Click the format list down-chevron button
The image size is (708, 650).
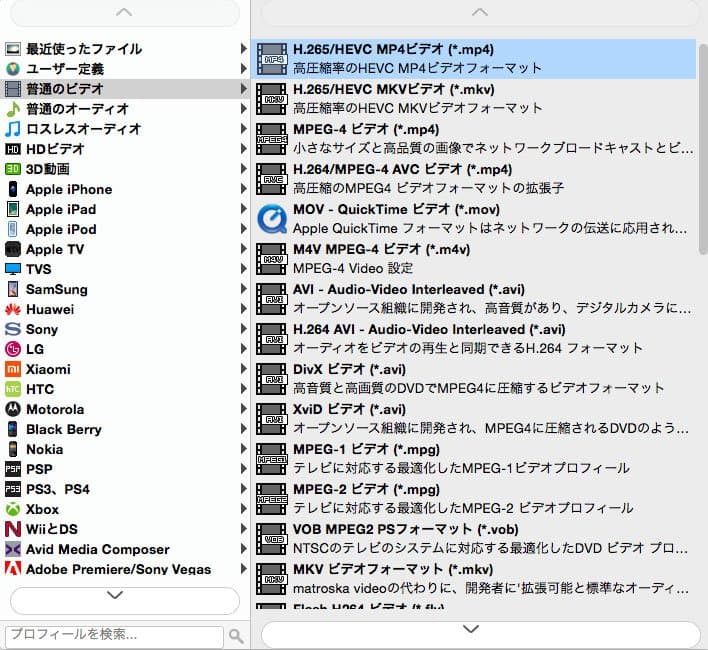tap(480, 634)
